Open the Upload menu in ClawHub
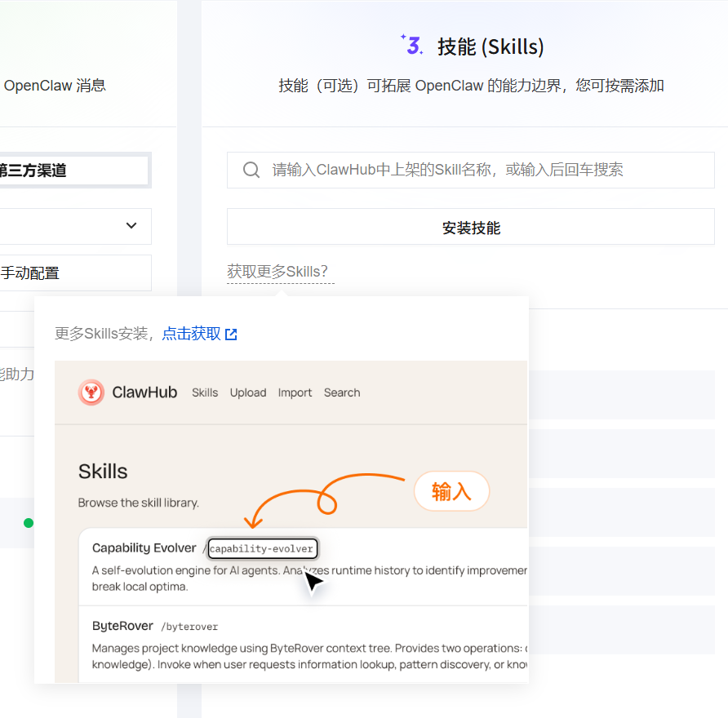Screen dimensions: 728x718 (248, 392)
